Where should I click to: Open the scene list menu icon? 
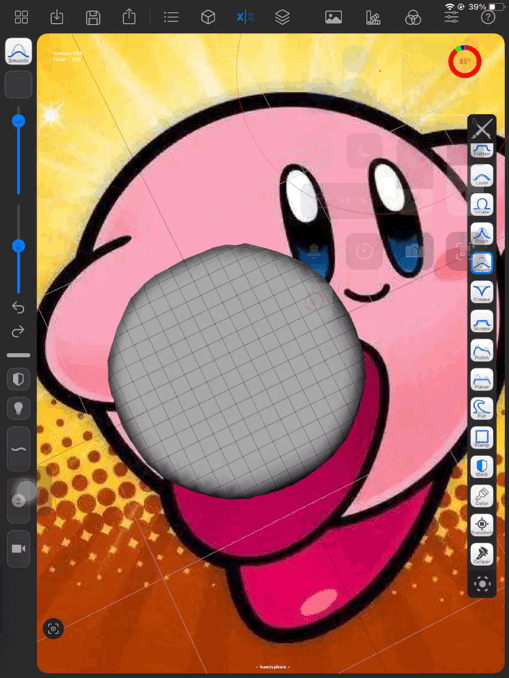tap(171, 17)
